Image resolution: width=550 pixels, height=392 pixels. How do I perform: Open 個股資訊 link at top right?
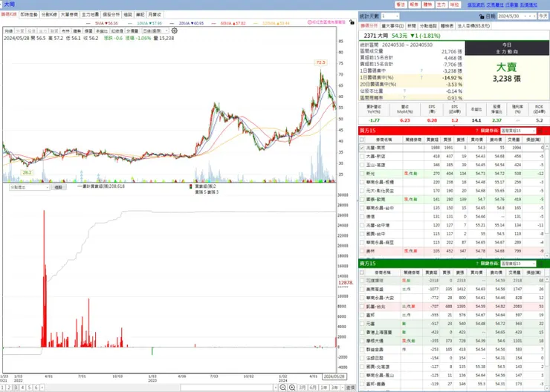coord(476,5)
